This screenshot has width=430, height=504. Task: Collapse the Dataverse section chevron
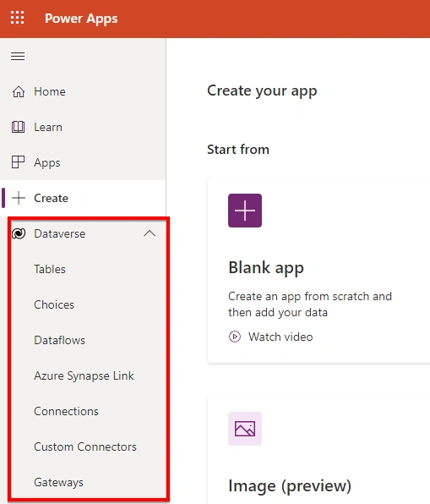coord(150,233)
